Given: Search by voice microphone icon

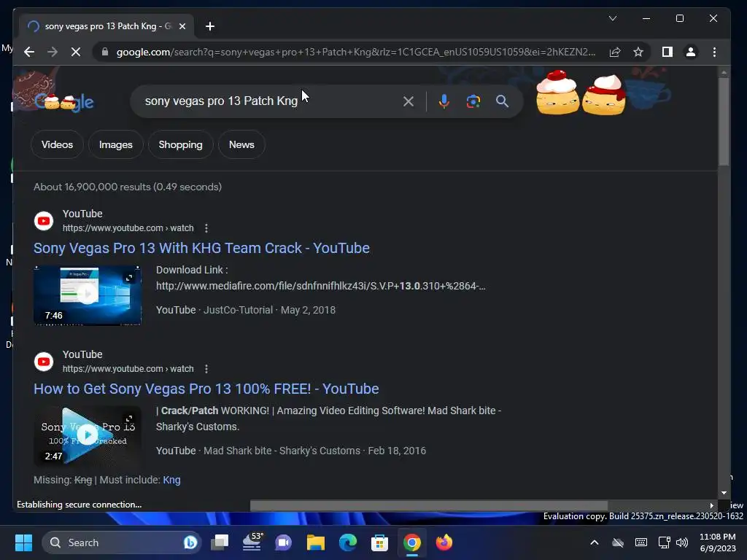Looking at the screenshot, I should [x=444, y=101].
